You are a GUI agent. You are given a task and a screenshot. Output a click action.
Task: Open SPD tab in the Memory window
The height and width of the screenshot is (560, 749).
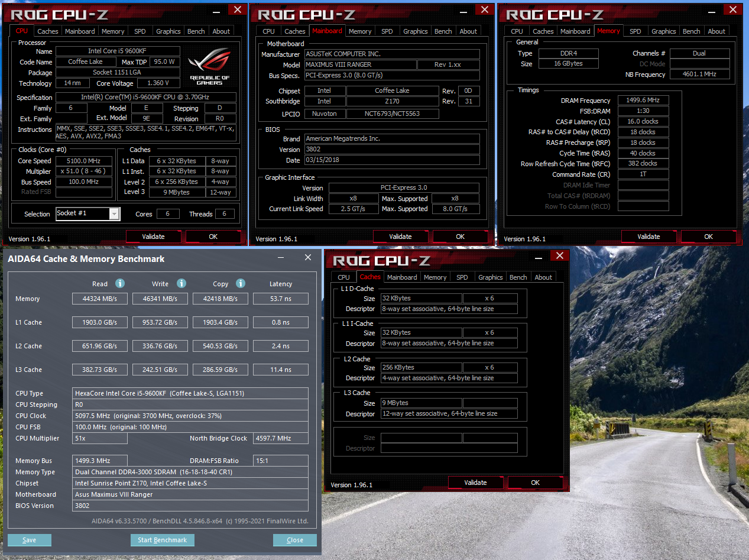[635, 31]
